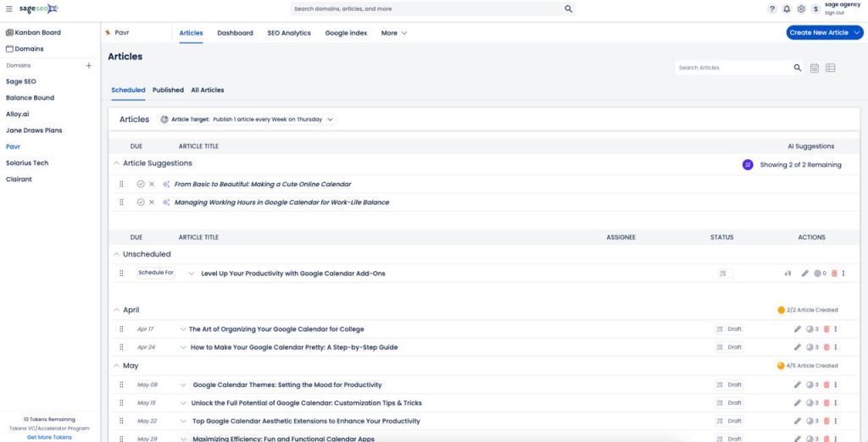Screen dimensions: 868x442
Task: Click the Create New Article button
Action: (824, 33)
